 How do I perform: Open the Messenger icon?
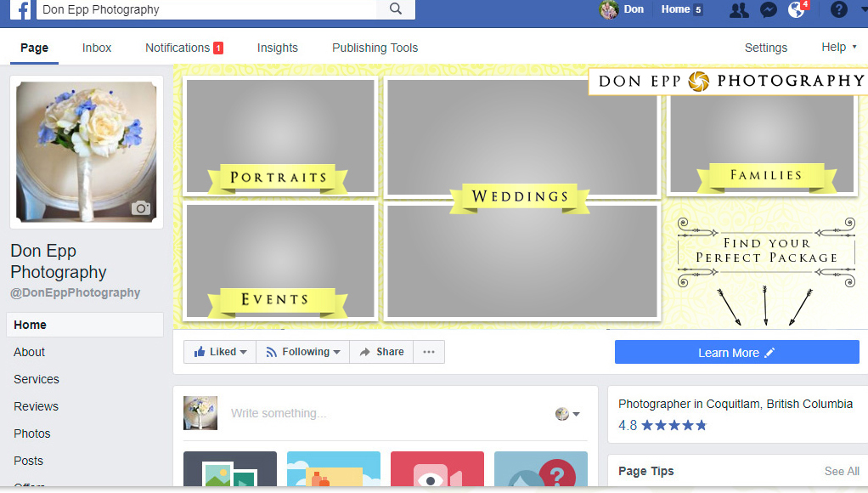tap(769, 9)
